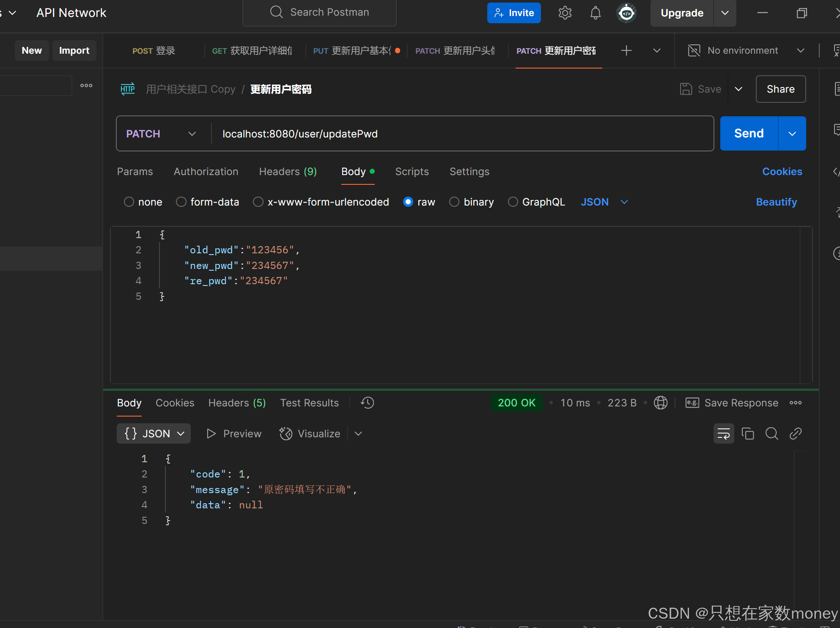The image size is (840, 628).
Task: Copy response body using copy icon
Action: (x=747, y=433)
